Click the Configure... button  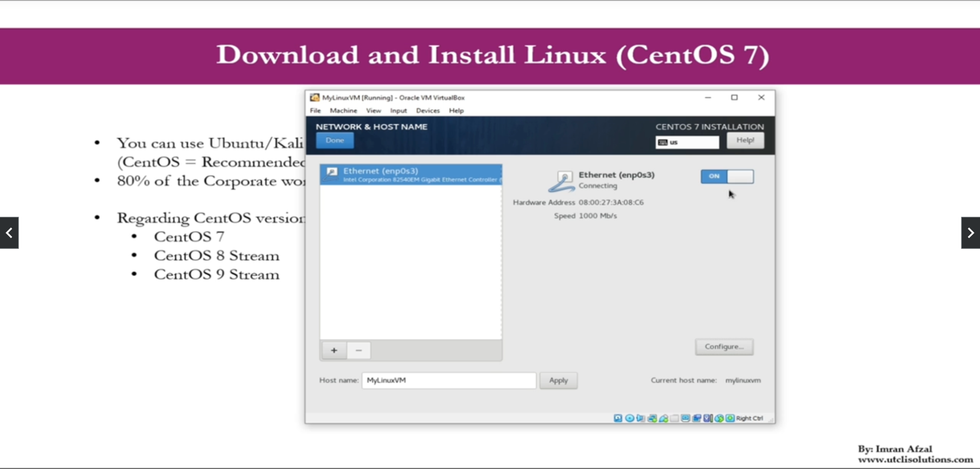pos(724,347)
